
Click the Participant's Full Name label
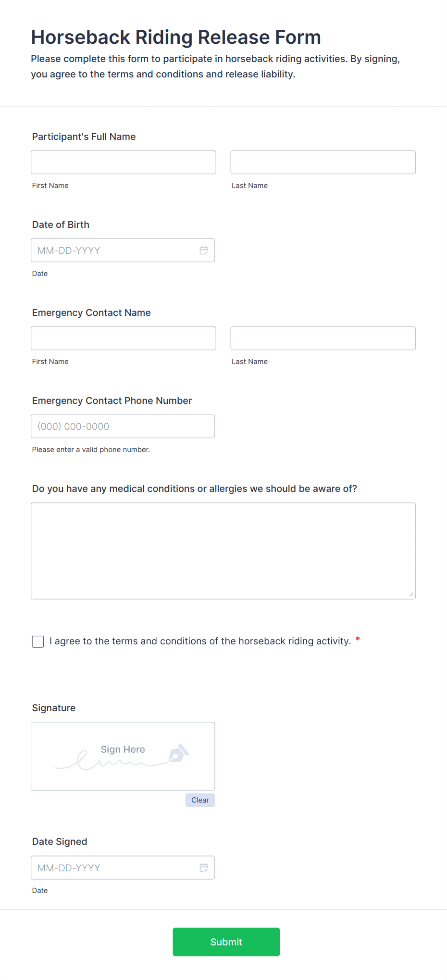pyautogui.click(x=84, y=137)
